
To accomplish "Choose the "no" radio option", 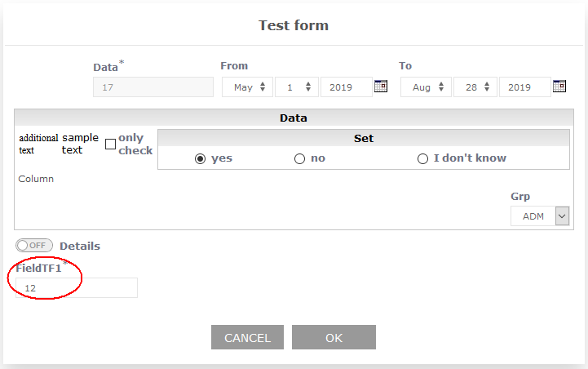I will tap(299, 158).
